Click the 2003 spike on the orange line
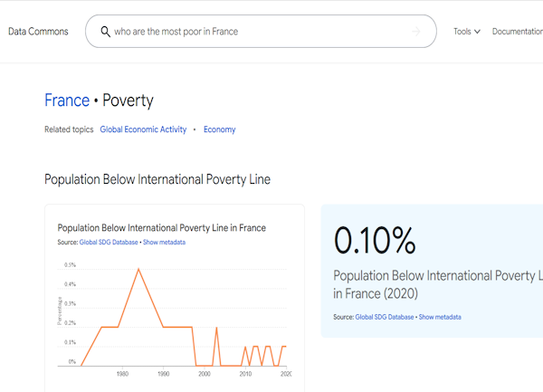543x392 pixels. pos(216,327)
